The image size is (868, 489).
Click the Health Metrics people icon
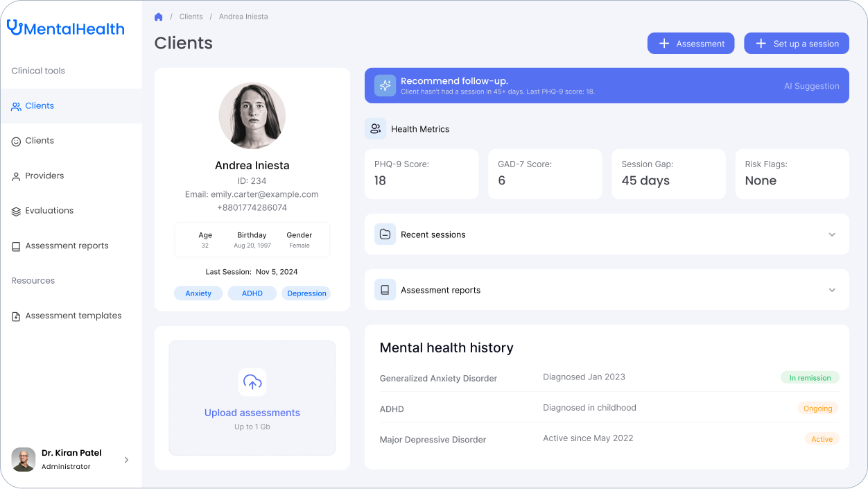[x=376, y=129]
